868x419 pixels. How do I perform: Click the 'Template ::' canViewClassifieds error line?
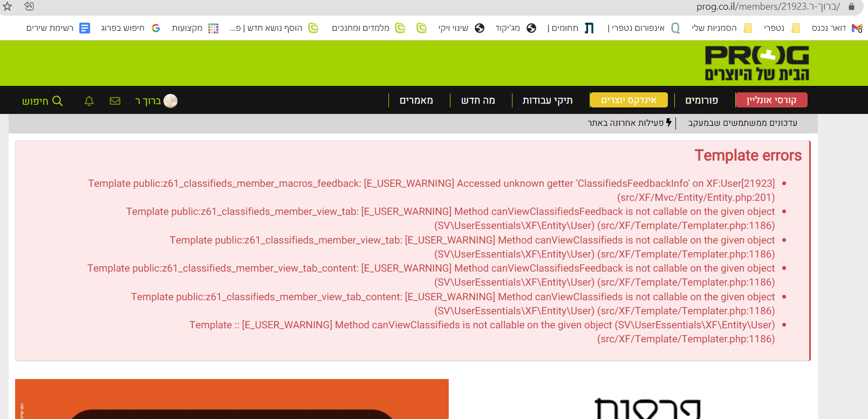pyautogui.click(x=482, y=332)
